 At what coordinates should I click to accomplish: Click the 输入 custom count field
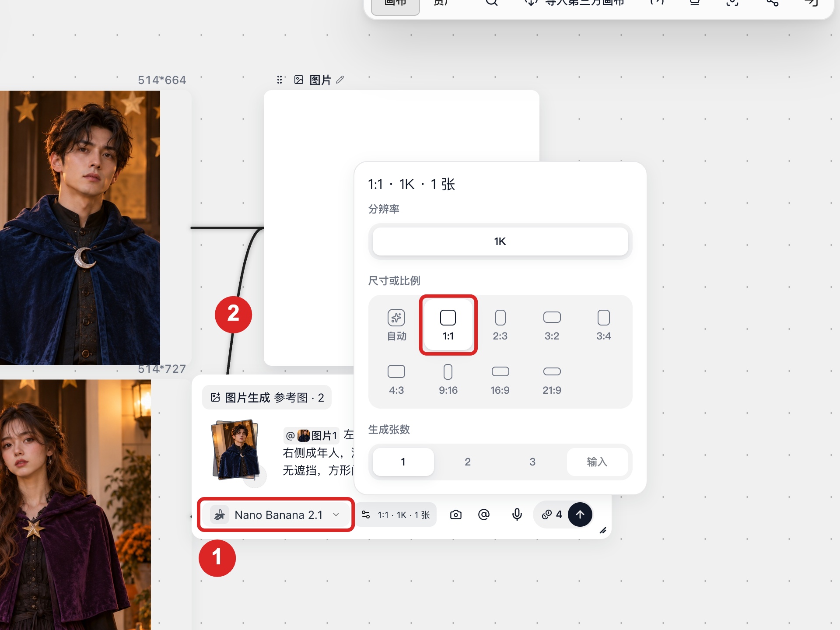[597, 462]
